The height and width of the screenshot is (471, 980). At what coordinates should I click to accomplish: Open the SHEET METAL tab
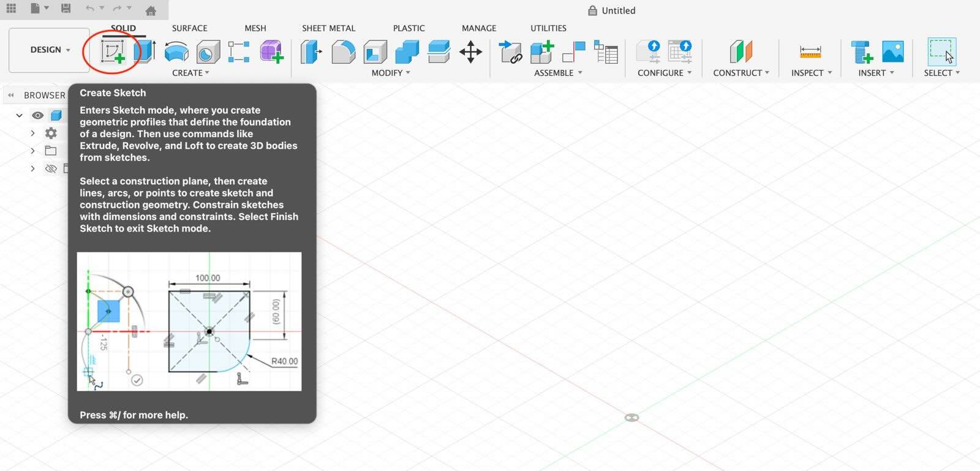click(328, 28)
